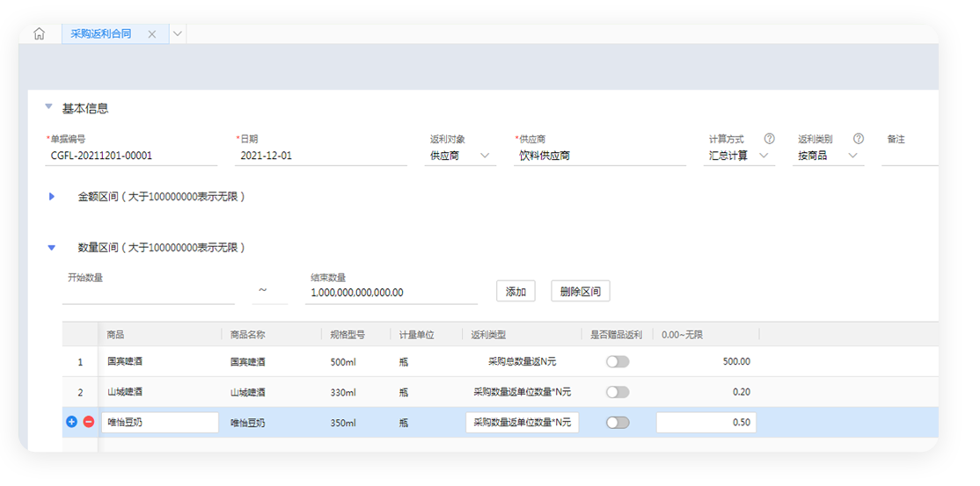The height and width of the screenshot is (486, 980).
Task: Toggle 是否赠品返利 for 山城啤酒
Action: pos(618,392)
